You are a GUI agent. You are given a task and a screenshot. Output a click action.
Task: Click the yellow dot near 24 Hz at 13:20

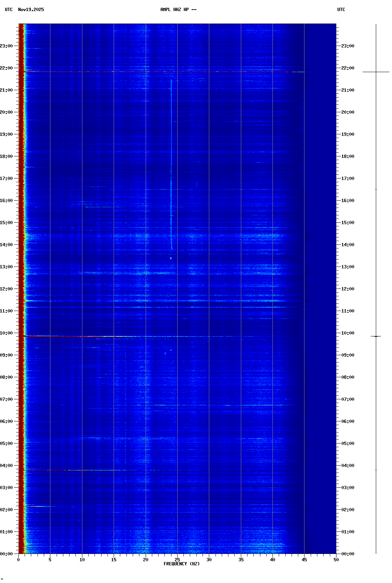click(171, 258)
